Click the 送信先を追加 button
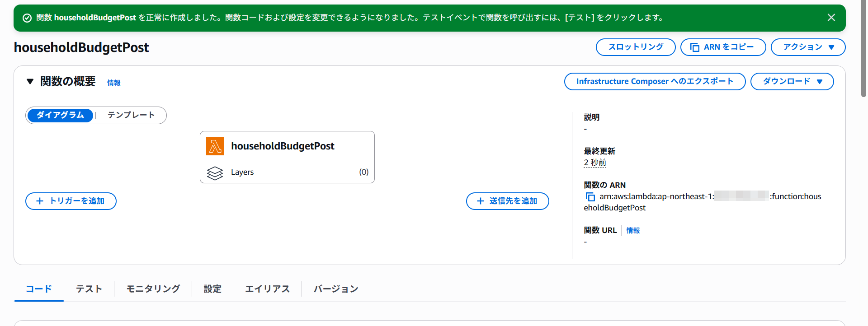Image resolution: width=868 pixels, height=326 pixels. pyautogui.click(x=507, y=201)
